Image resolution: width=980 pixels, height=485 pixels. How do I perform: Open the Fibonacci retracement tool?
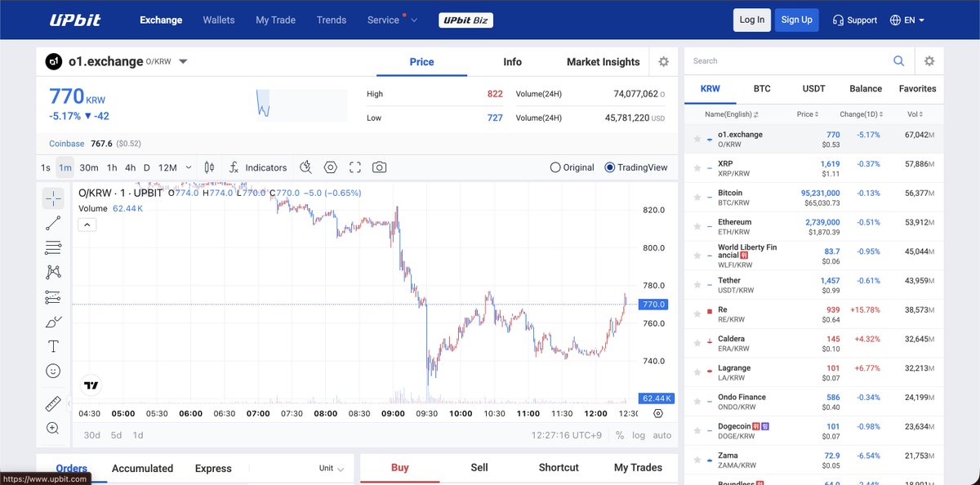click(53, 247)
